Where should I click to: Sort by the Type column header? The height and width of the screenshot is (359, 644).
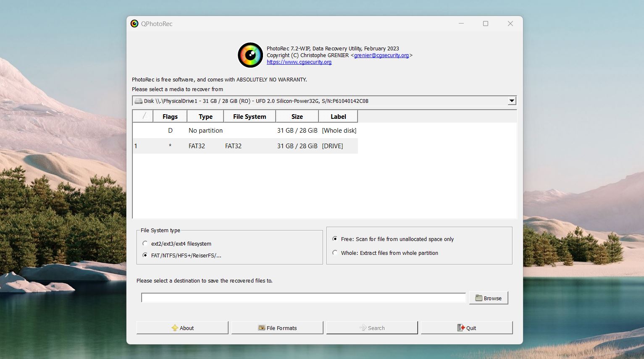tap(205, 116)
